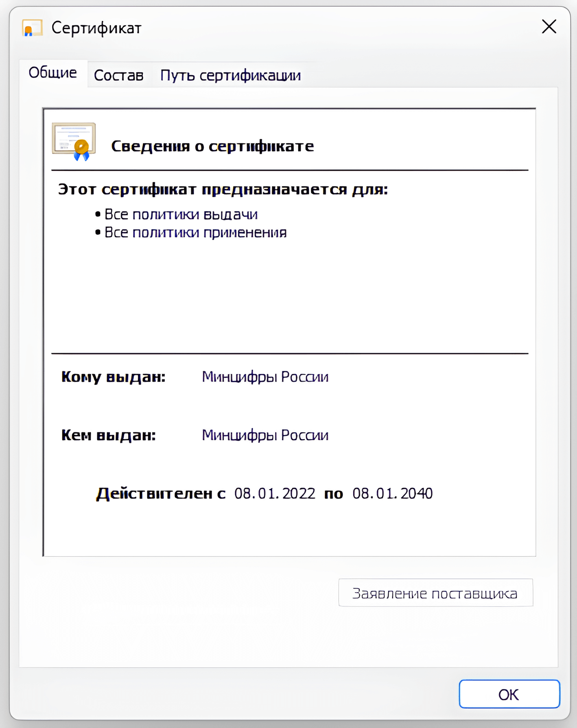Select line Все политики применения
The height and width of the screenshot is (728, 577).
(x=195, y=233)
